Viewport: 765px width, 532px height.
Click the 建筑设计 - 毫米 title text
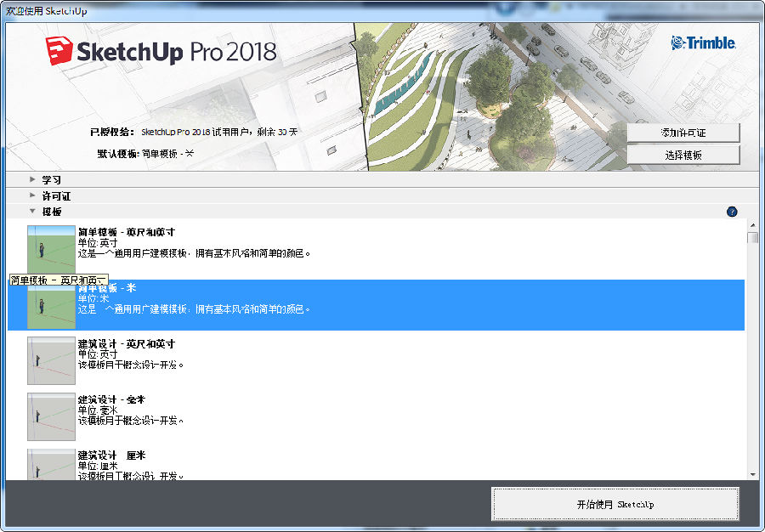coord(111,400)
